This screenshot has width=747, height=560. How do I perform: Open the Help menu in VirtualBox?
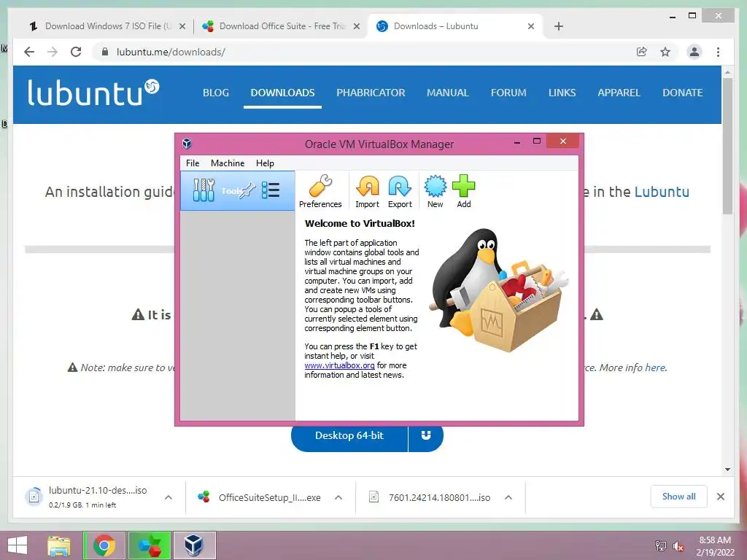[265, 163]
